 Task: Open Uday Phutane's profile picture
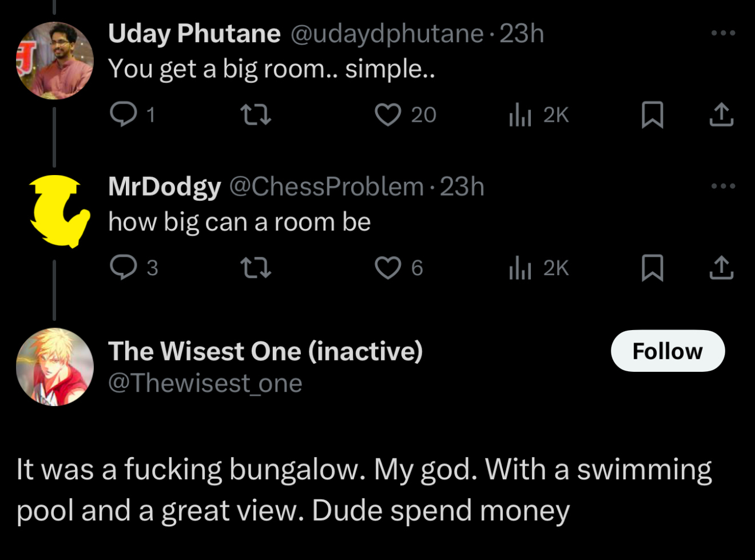click(x=55, y=60)
